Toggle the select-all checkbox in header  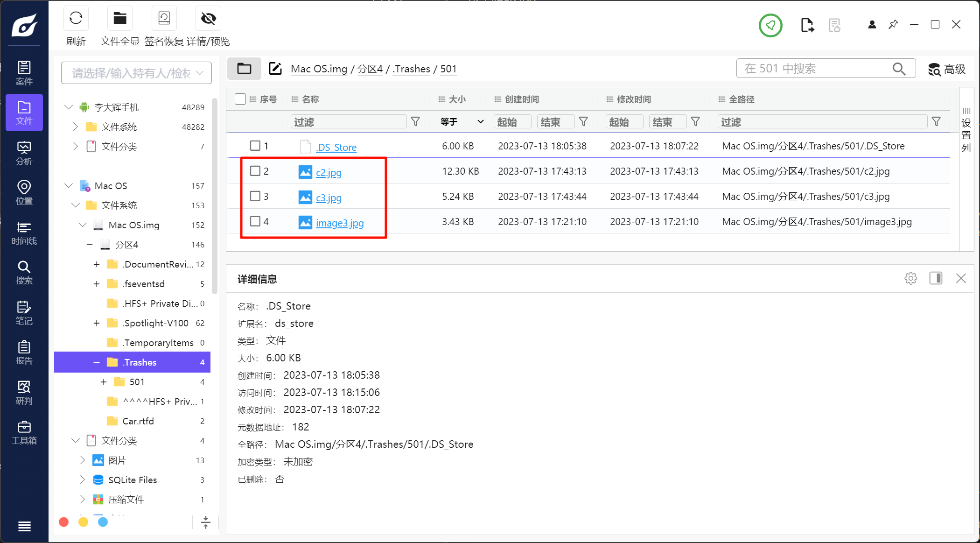coord(240,99)
